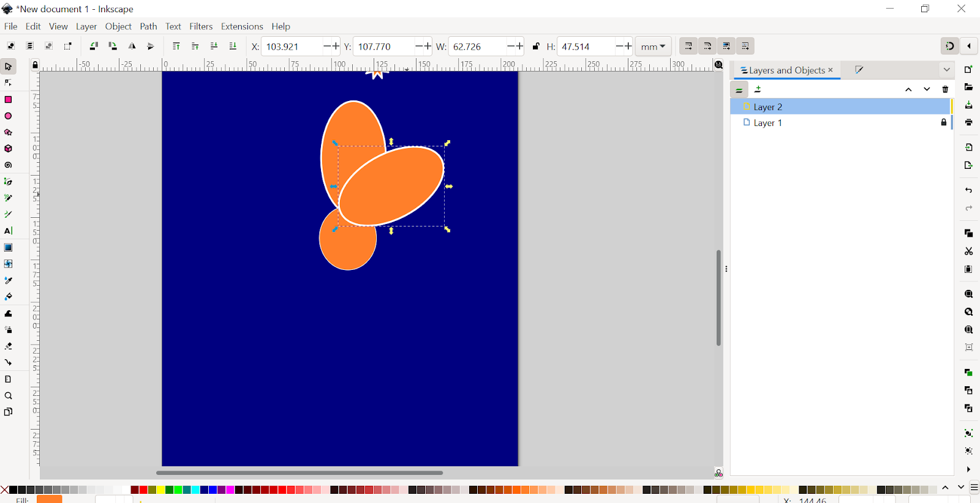Lower selection to bottom
The image size is (980, 503).
[x=233, y=47]
